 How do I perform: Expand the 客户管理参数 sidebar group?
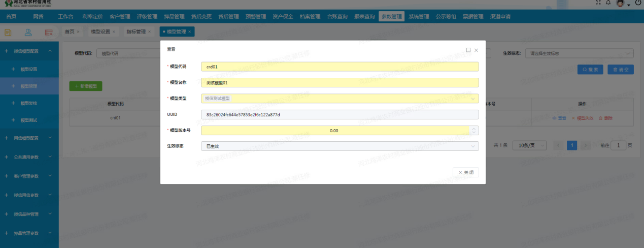tap(50, 176)
